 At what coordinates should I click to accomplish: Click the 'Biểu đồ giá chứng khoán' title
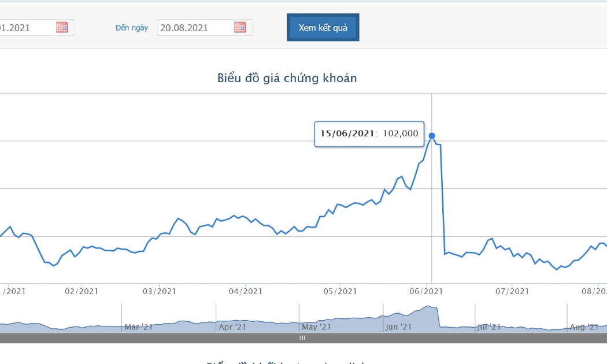point(287,78)
